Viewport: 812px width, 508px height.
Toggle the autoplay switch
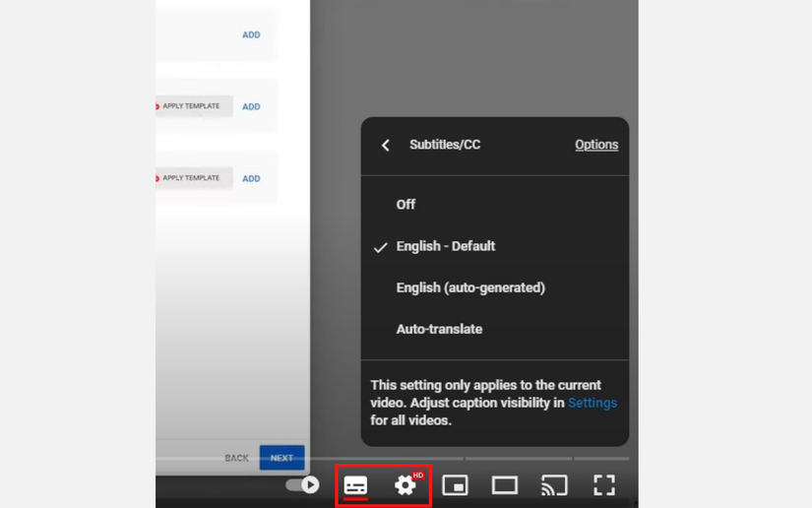[x=302, y=484]
